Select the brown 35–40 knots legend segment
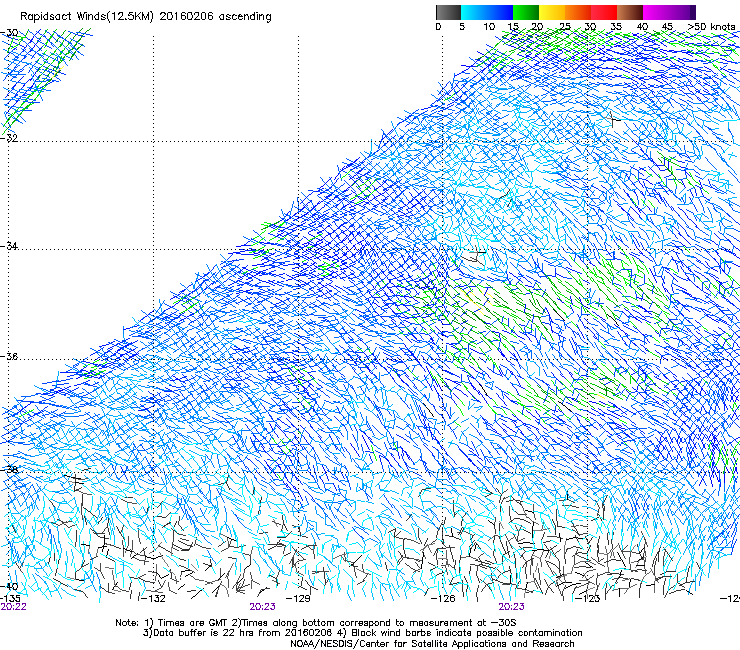The image size is (740, 650). tap(630, 12)
